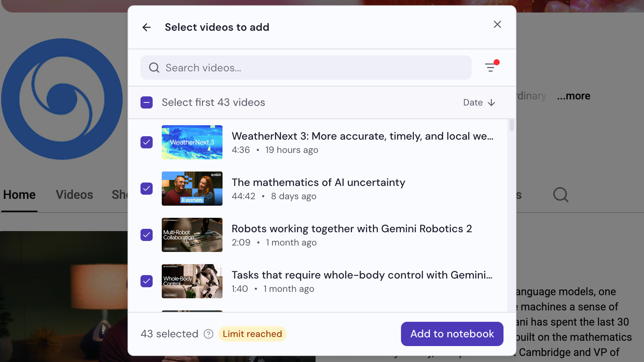
Task: Select Tasks that require whole-body control title
Action: (362, 275)
